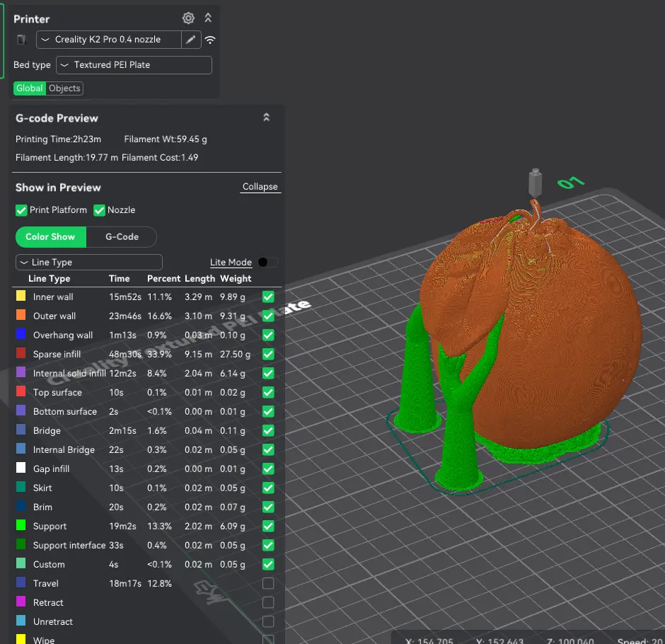
Task: Hide Top surface lines checkbox
Action: click(268, 392)
